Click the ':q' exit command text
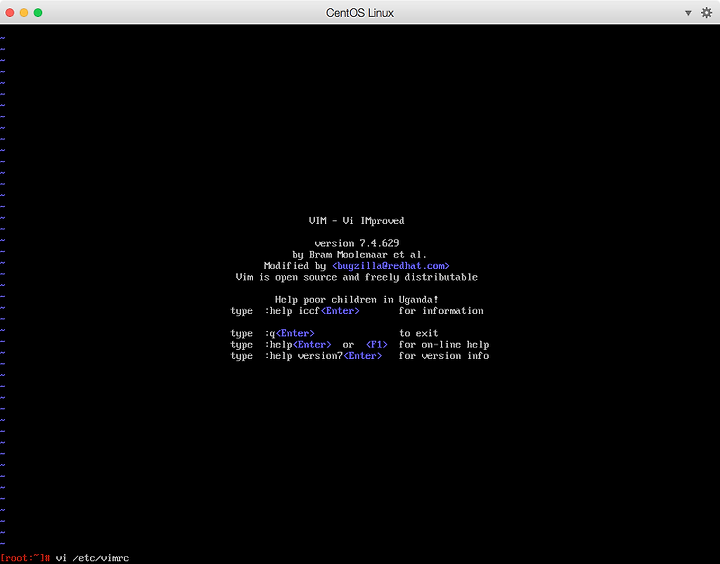This screenshot has height=564, width=720. tap(270, 333)
